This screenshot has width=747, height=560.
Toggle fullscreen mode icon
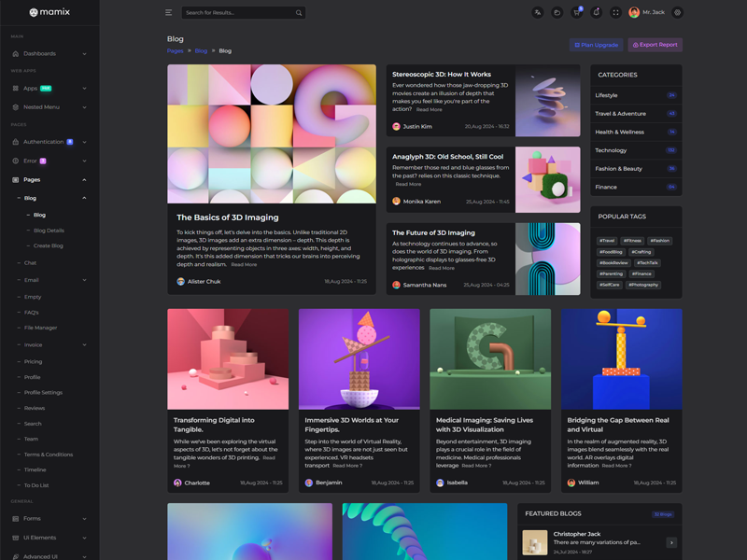point(616,13)
